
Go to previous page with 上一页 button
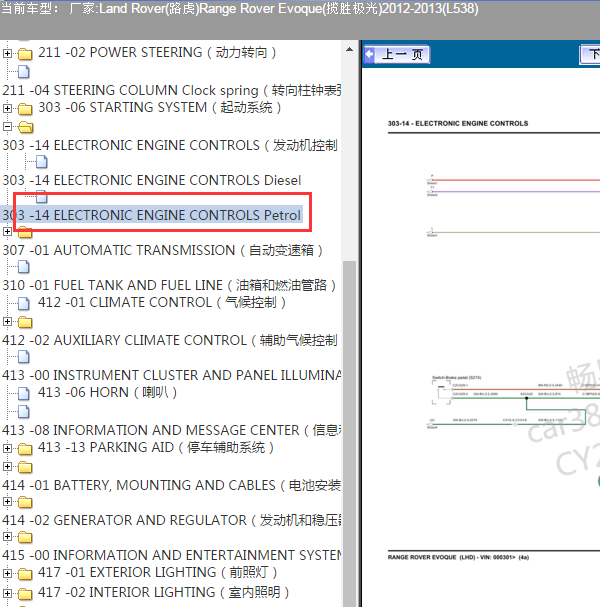point(396,54)
